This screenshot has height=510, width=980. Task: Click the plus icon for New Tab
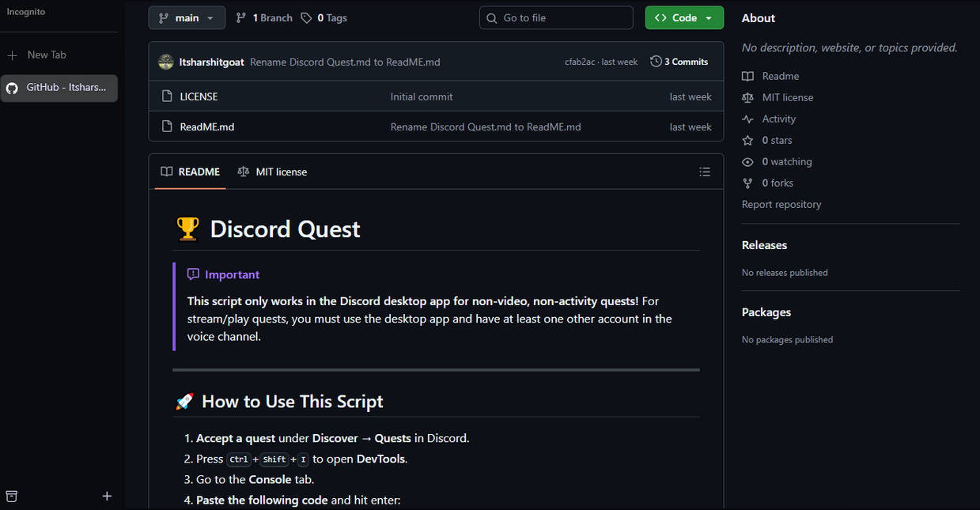click(12, 55)
